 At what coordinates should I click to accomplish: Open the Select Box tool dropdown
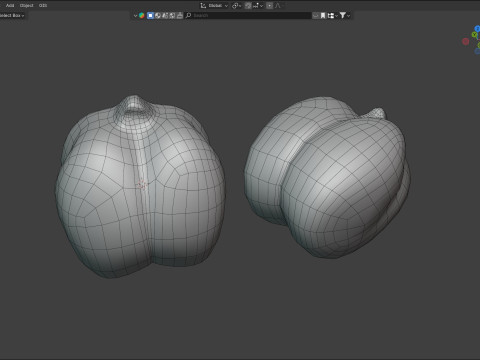click(12, 15)
